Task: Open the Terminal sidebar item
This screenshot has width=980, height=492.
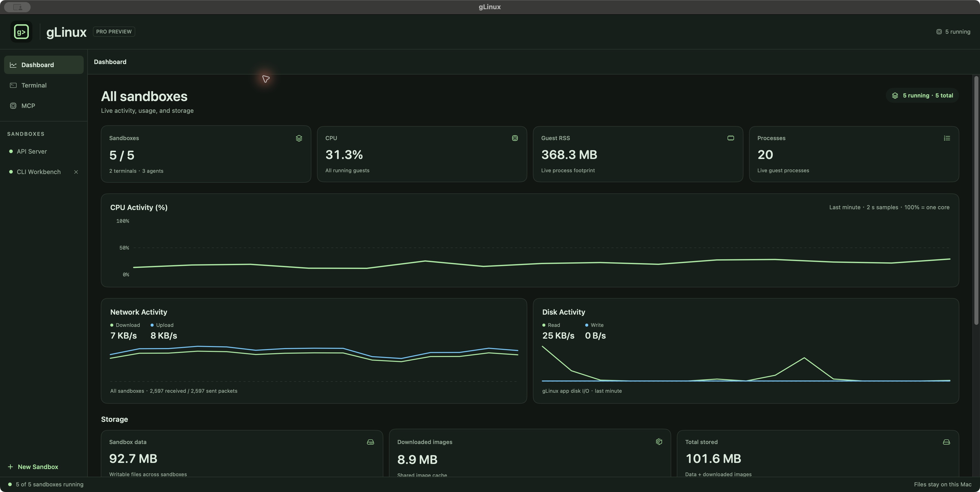Action: click(x=44, y=85)
